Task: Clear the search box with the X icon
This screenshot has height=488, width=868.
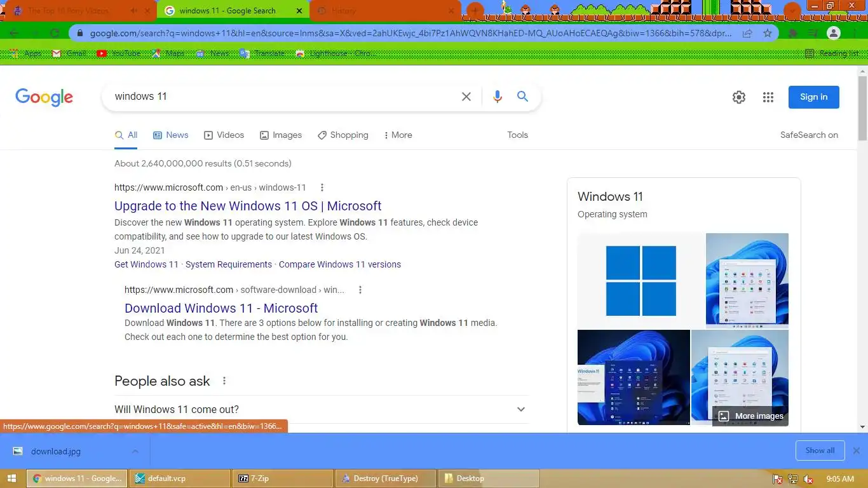Action: pos(466,97)
